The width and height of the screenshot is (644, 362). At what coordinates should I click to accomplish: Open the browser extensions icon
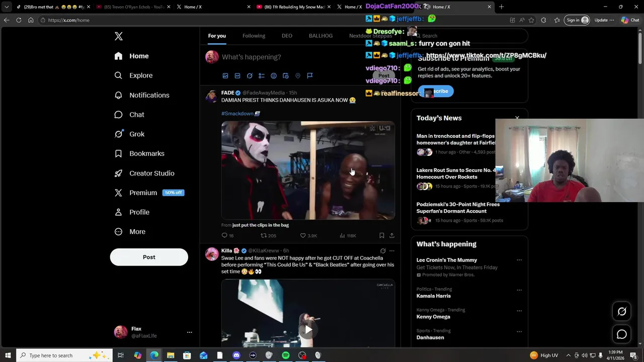coord(543,20)
